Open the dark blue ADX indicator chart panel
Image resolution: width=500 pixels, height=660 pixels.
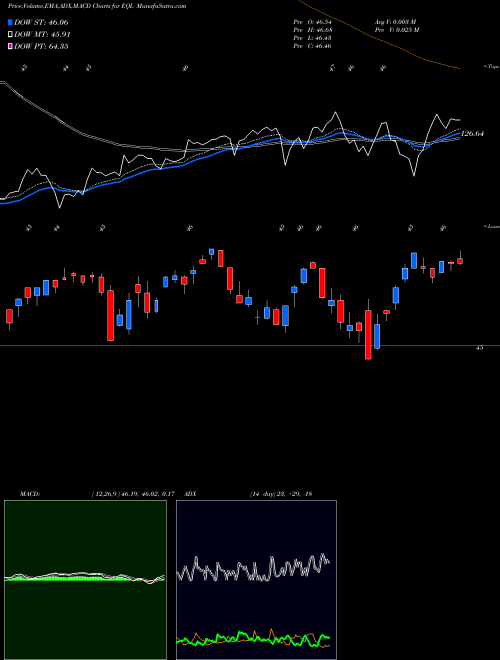point(256,580)
